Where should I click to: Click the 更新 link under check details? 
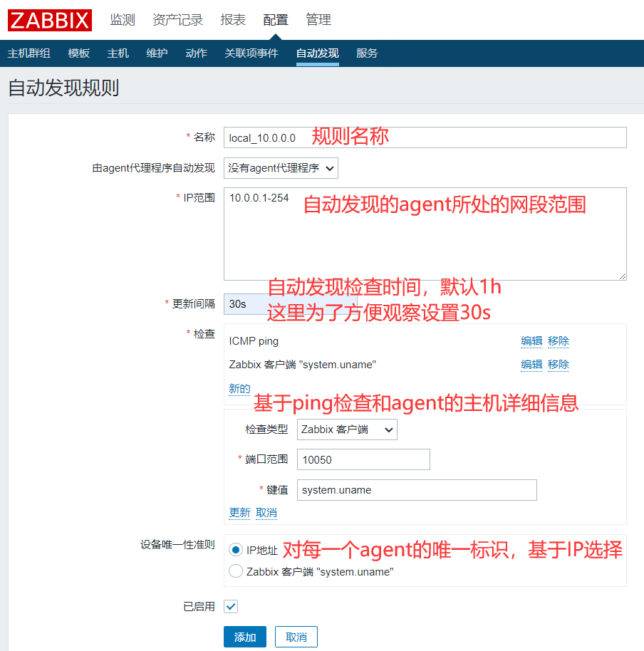tap(239, 513)
